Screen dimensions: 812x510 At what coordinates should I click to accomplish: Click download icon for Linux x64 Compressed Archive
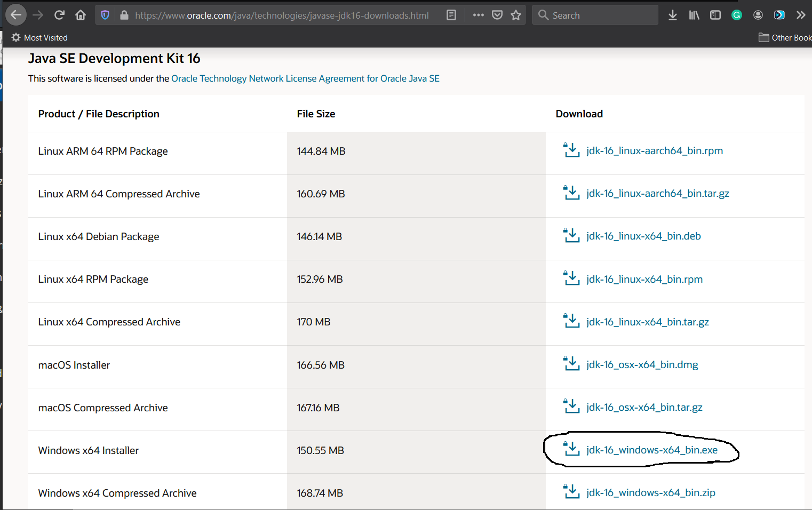[571, 321]
